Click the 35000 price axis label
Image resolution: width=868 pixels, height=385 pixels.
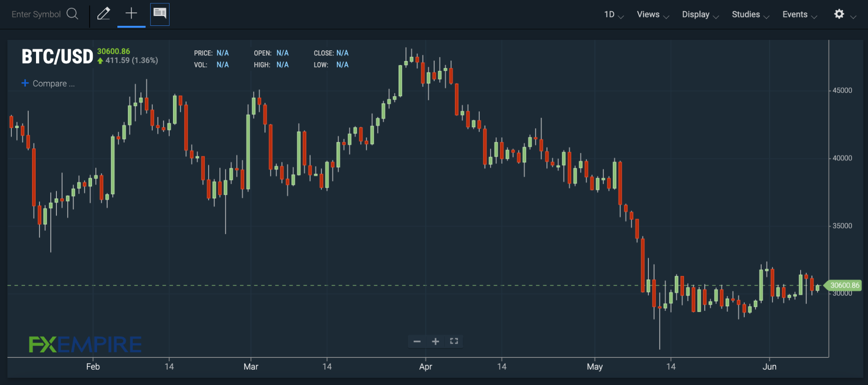(x=842, y=226)
